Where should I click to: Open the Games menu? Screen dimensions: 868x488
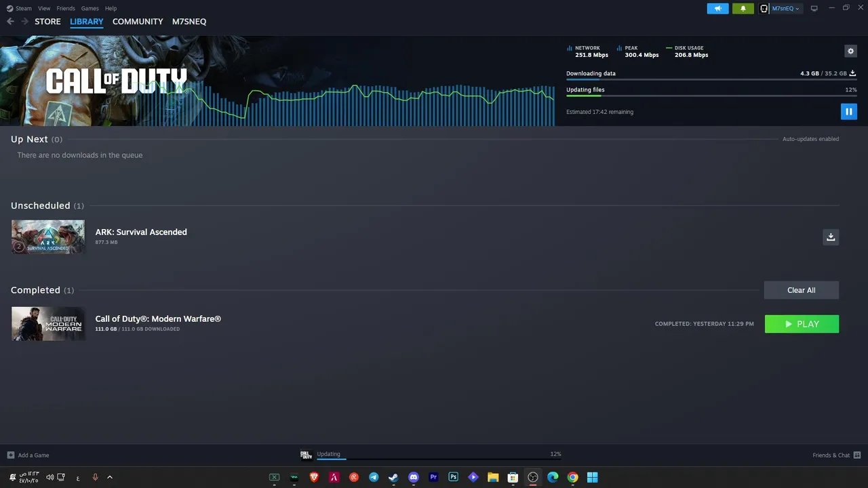(x=90, y=8)
